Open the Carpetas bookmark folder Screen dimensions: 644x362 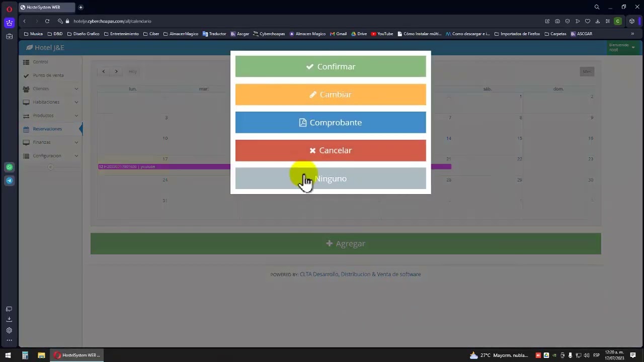555,34
